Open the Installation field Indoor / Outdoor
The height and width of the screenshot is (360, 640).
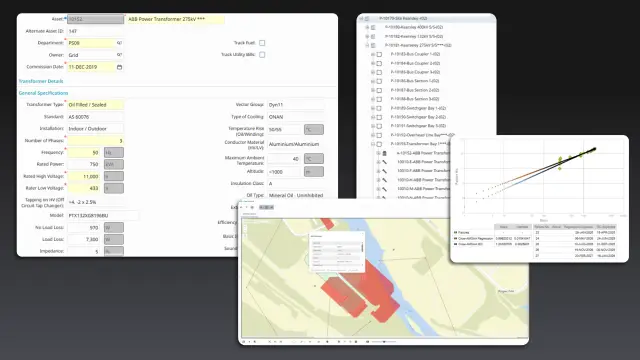pyautogui.click(x=96, y=129)
